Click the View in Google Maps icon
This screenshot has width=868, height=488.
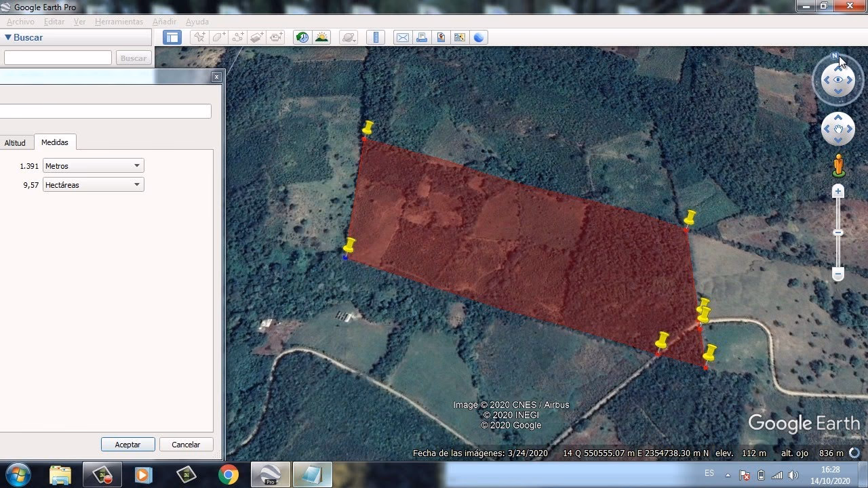point(460,37)
